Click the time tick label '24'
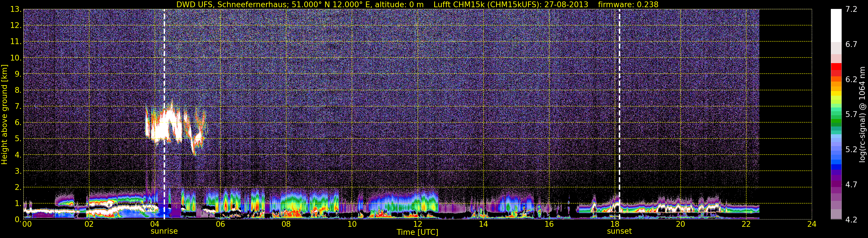 812,224
